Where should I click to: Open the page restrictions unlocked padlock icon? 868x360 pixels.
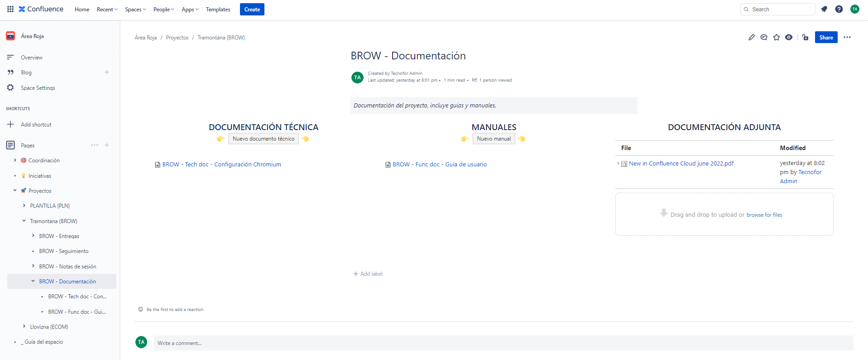coord(805,37)
